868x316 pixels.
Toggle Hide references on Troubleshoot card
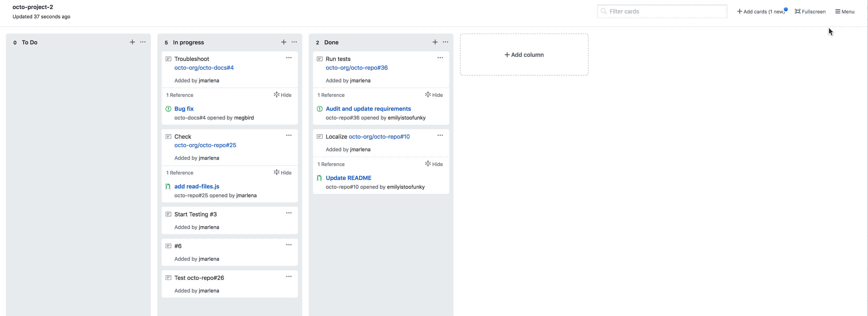(283, 95)
